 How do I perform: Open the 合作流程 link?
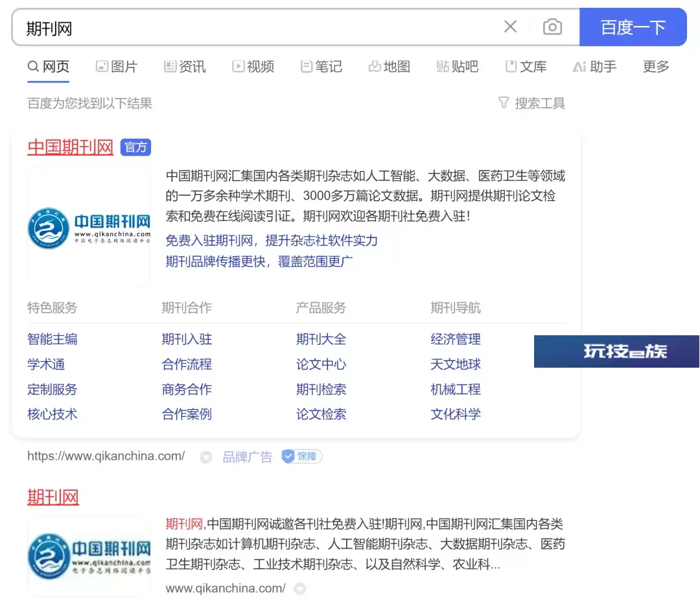(x=187, y=364)
